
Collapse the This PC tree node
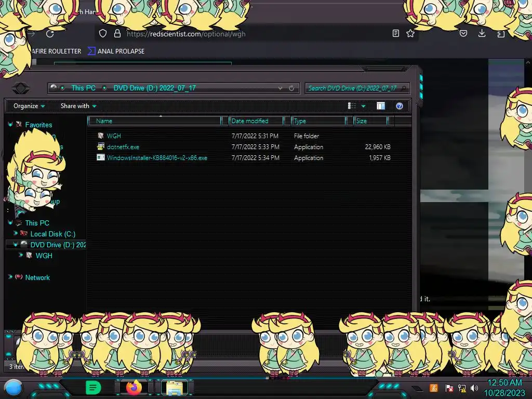tap(10, 222)
